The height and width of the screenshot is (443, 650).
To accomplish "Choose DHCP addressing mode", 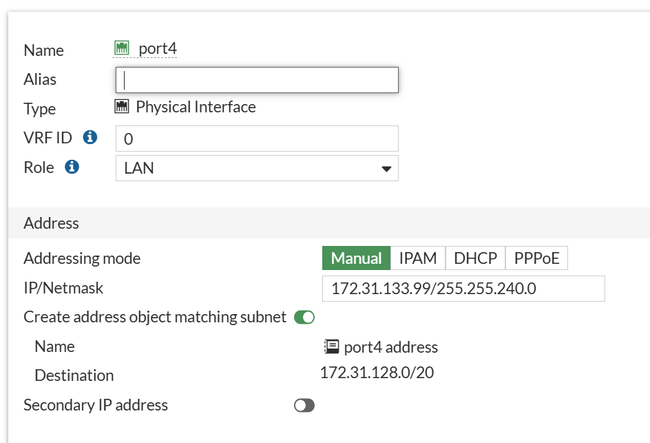I will coord(475,258).
